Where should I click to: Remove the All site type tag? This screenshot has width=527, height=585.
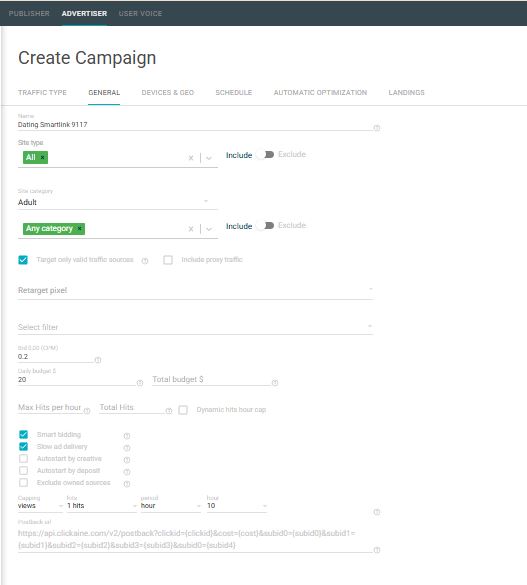pyautogui.click(x=43, y=157)
